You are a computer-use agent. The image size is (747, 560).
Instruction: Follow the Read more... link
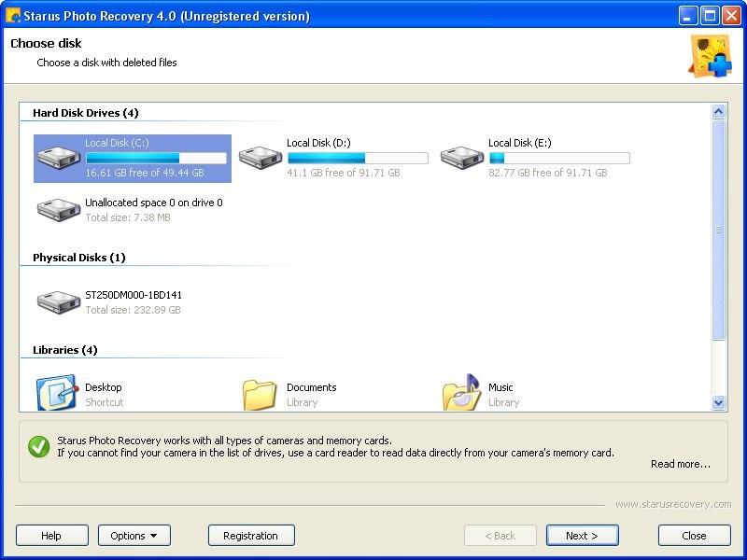(x=681, y=464)
